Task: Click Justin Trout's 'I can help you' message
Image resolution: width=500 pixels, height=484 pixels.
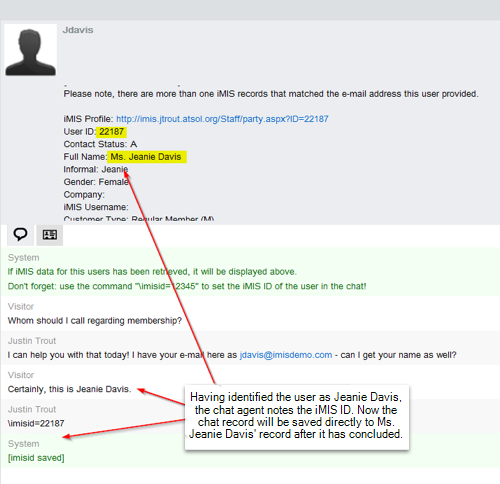Action: [x=232, y=355]
